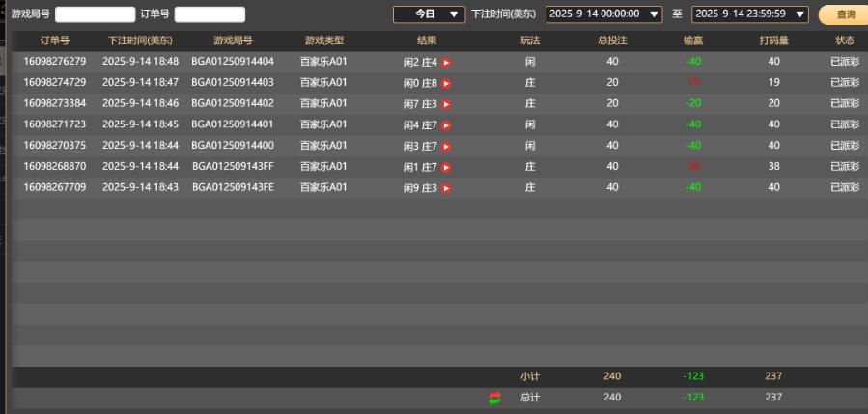Click the 总投注 column header
The image size is (868, 414).
click(x=612, y=41)
